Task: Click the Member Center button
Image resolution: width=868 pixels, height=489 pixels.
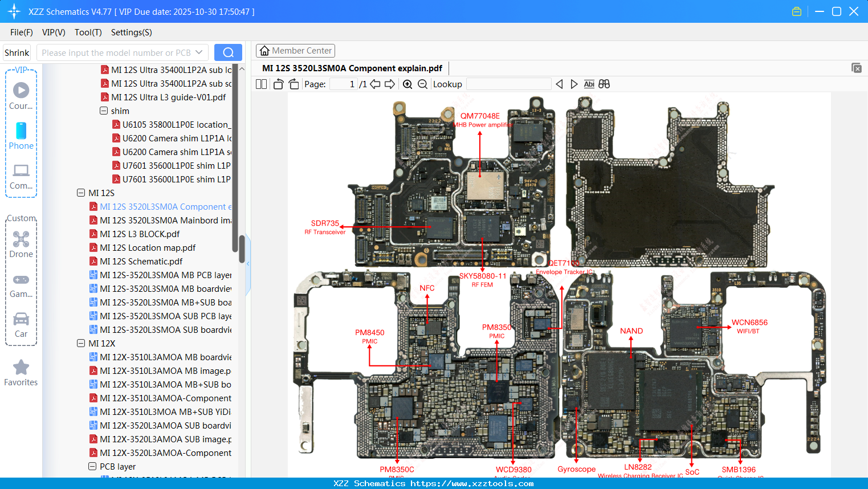Action: (x=295, y=51)
